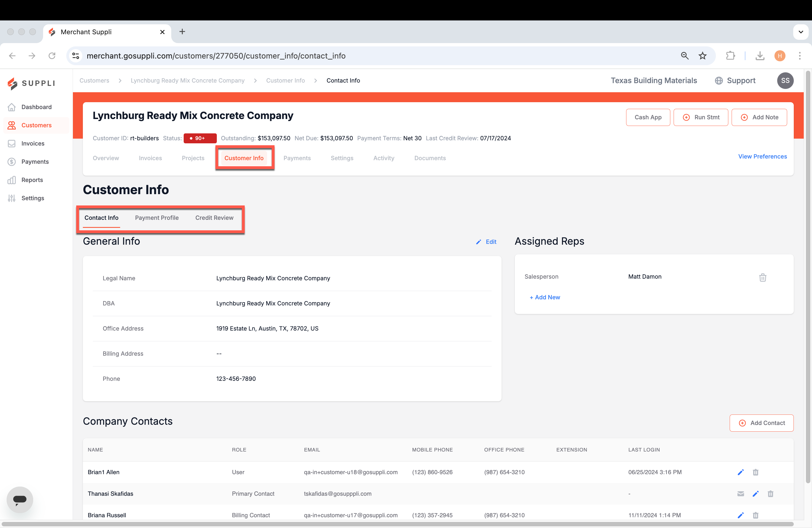Switch to the Overview tab

[x=106, y=158]
